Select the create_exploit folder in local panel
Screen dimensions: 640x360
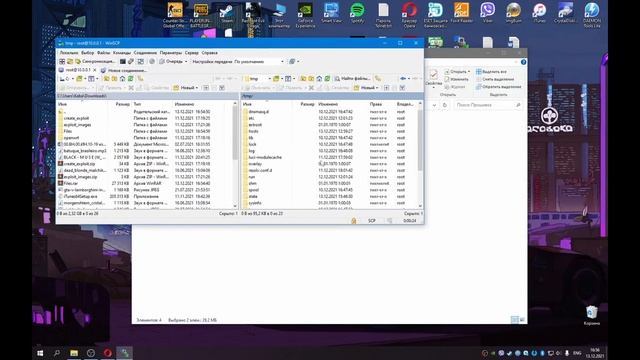click(76, 118)
